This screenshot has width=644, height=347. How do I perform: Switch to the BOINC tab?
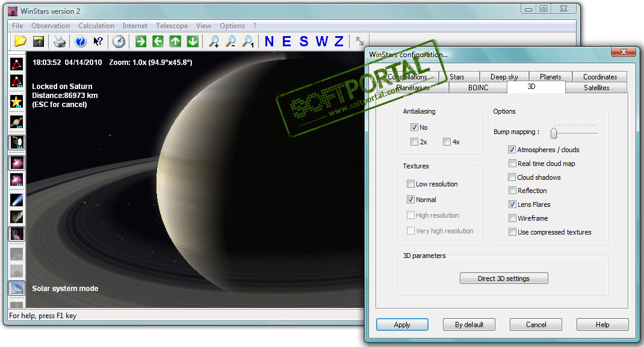point(478,87)
